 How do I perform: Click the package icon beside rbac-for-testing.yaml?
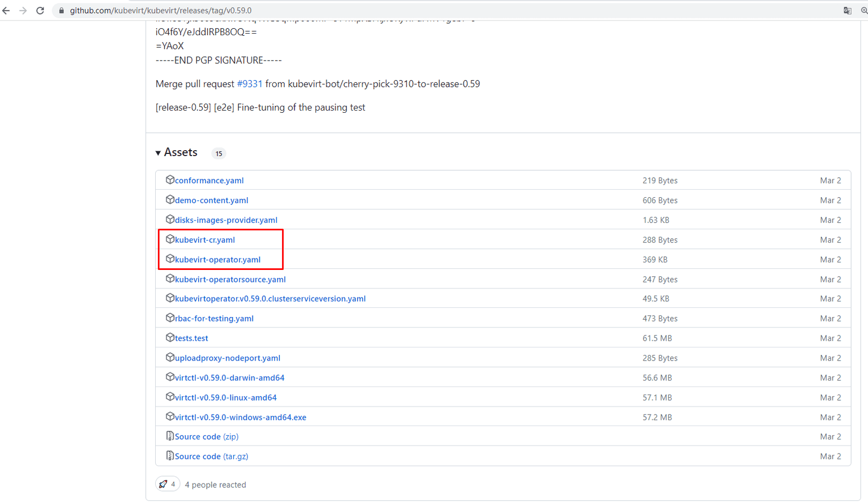170,318
